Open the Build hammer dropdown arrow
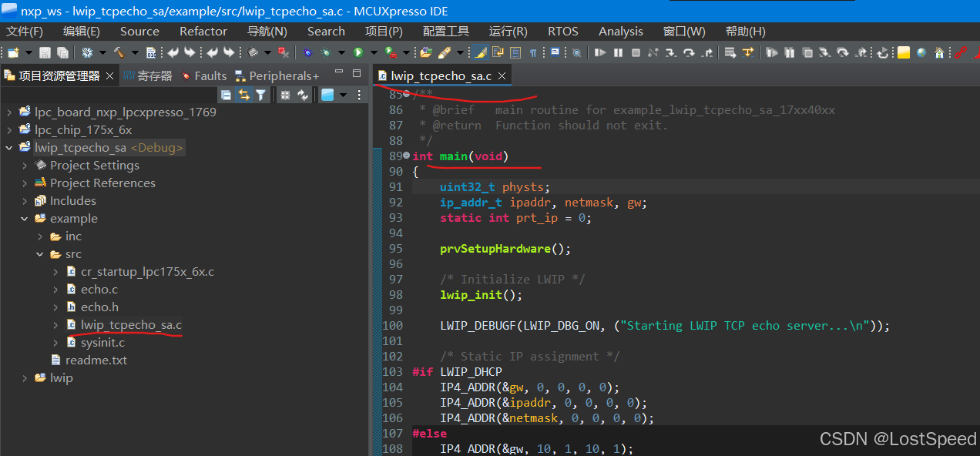 point(134,52)
